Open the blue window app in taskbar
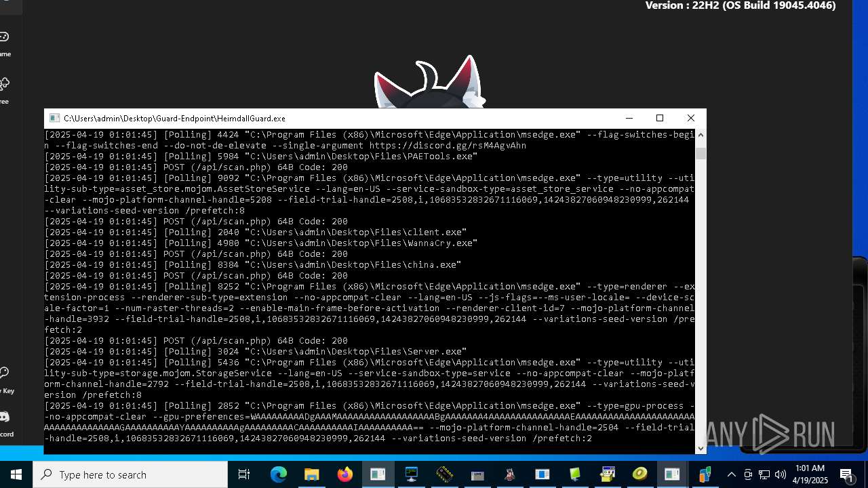This screenshot has width=868, height=488. (542, 474)
